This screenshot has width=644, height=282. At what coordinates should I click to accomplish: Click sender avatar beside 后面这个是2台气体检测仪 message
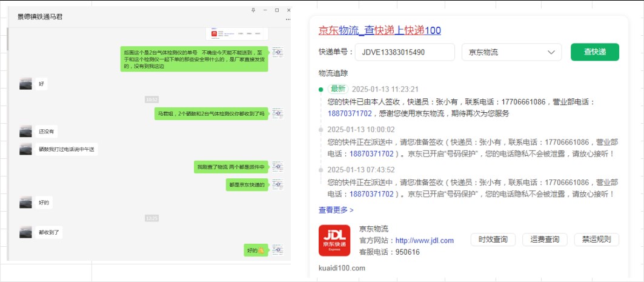point(277,52)
